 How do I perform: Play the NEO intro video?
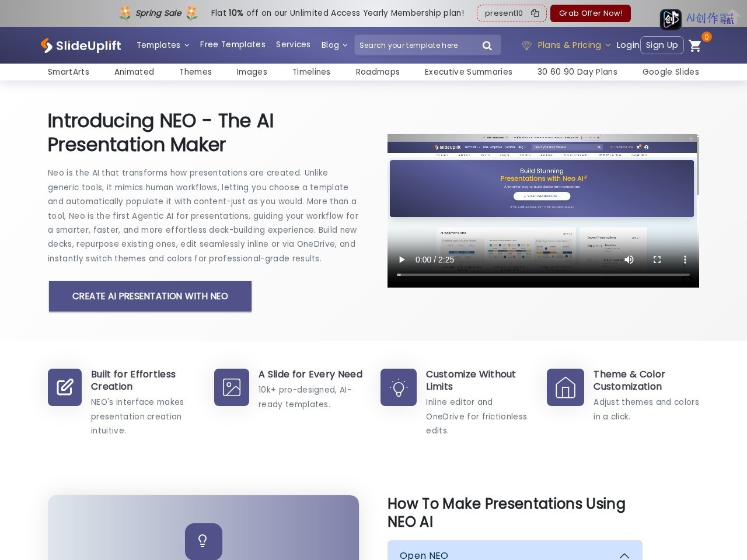[x=402, y=260]
